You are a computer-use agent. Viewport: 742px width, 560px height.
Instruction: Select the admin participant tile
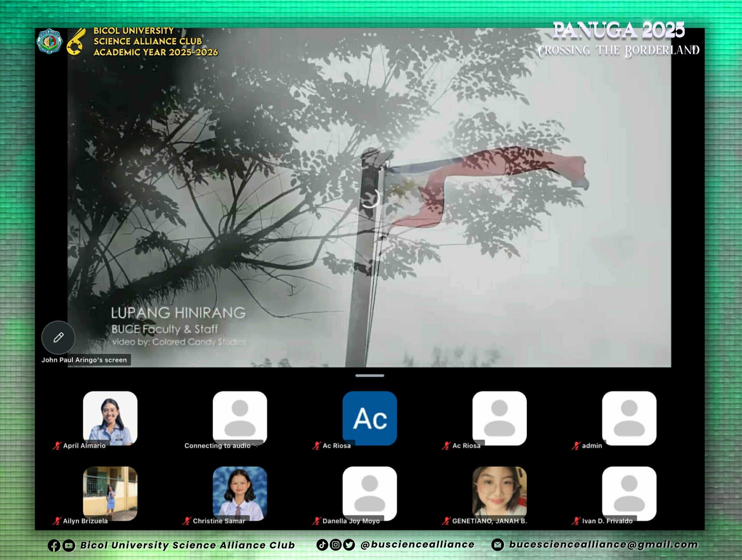pyautogui.click(x=629, y=418)
